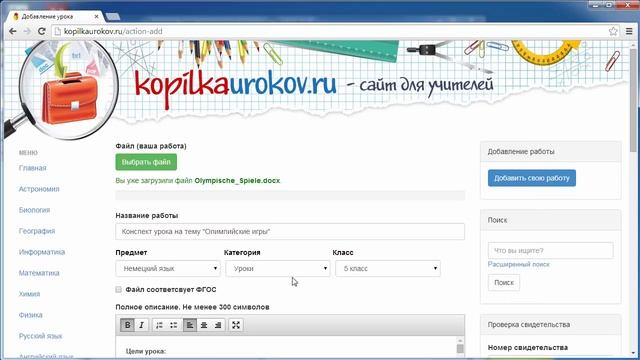Click inside the description text area
640x360 pixels.
pos(286,348)
